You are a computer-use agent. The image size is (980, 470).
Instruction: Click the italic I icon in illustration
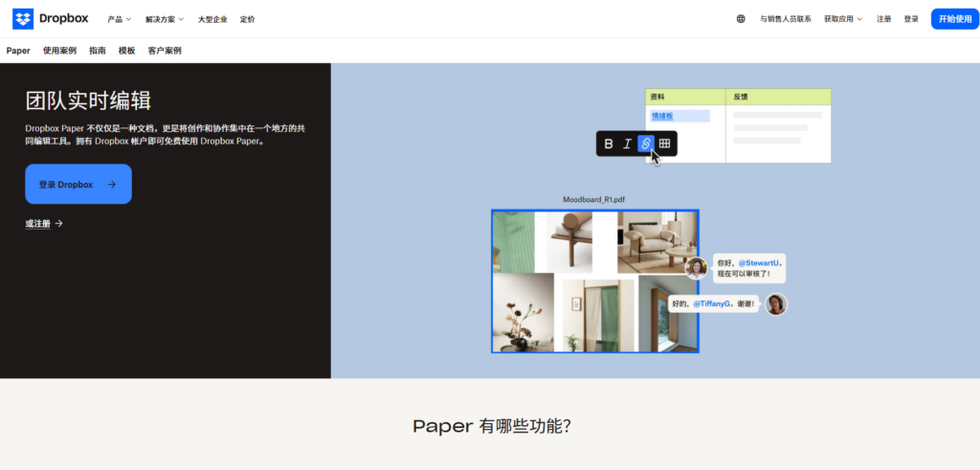click(627, 144)
